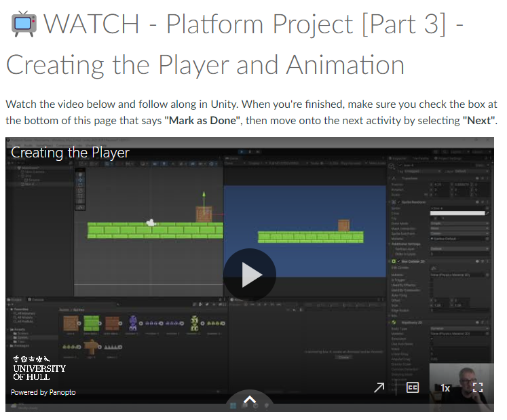Open the 1x playback speed menu
Viewport: 507px width, 420px height.
445,388
